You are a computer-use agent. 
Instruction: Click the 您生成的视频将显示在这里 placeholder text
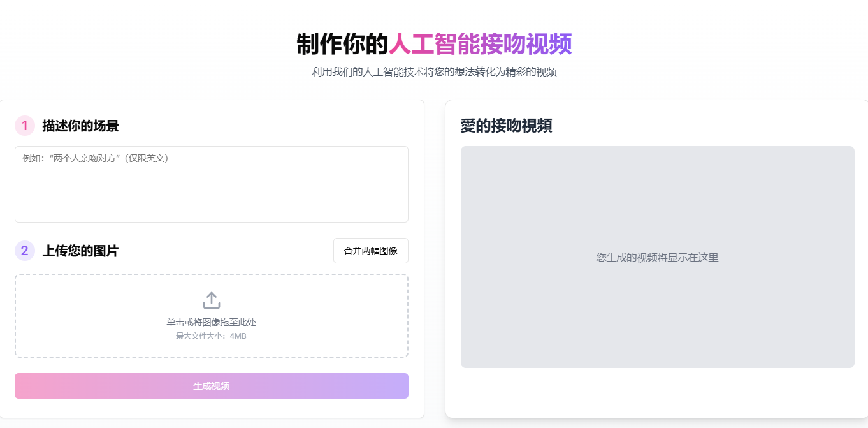pos(657,258)
